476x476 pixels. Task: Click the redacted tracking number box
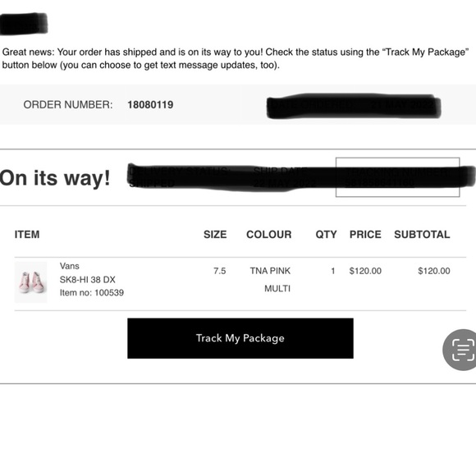(398, 177)
